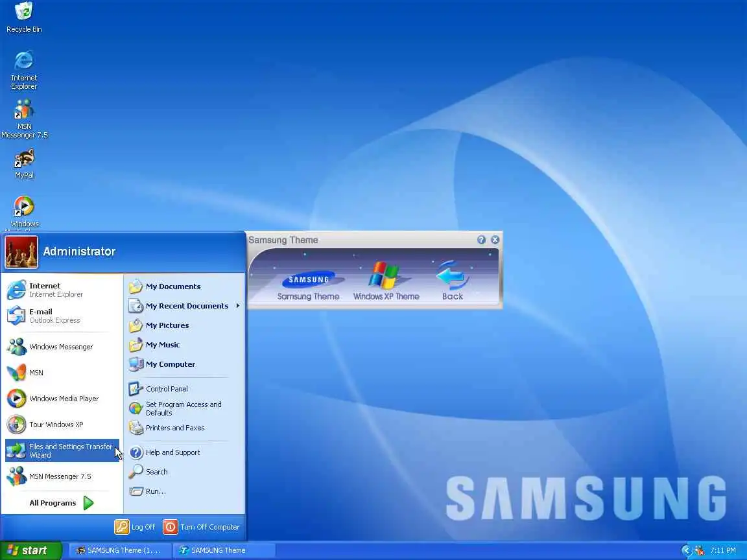Open My Documents folder
The height and width of the screenshot is (560, 747).
184,286
